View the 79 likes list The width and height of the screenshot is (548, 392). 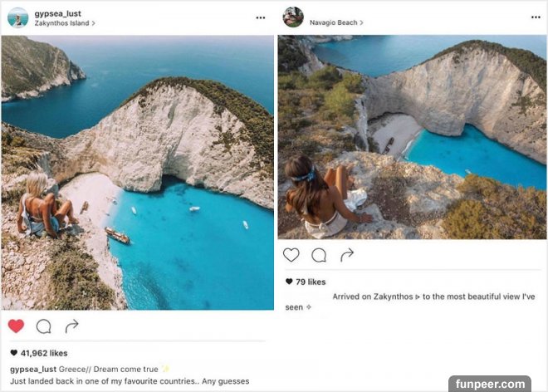point(311,282)
